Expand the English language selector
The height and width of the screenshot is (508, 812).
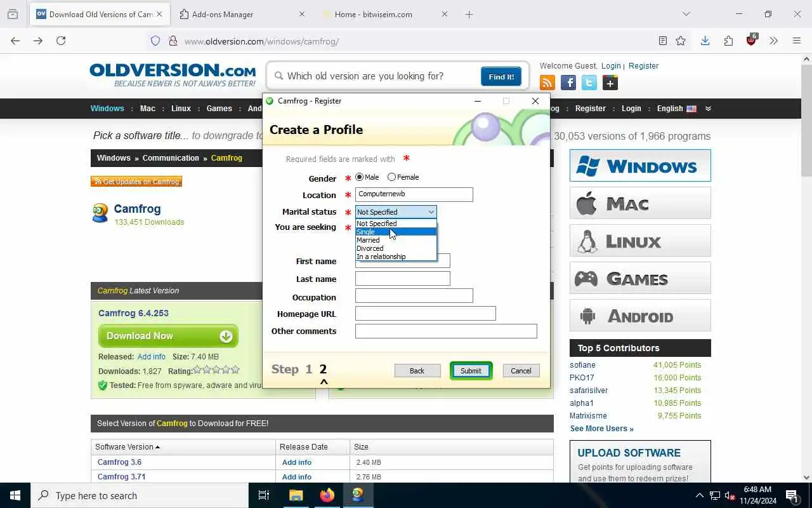pos(676,109)
